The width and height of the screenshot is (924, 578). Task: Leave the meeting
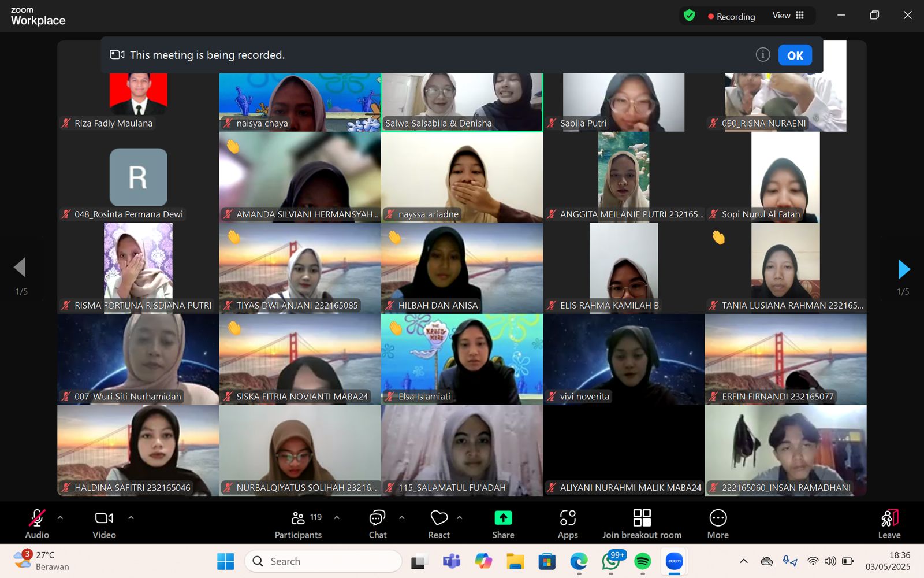tap(889, 524)
